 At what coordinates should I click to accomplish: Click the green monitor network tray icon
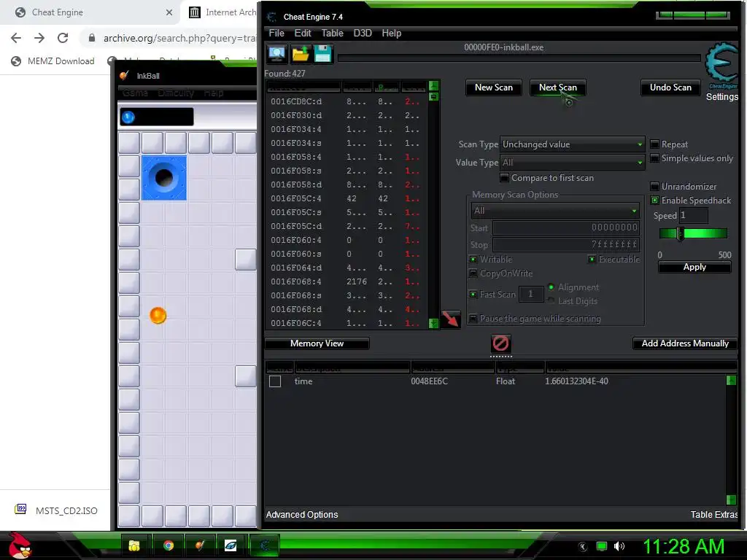(602, 546)
